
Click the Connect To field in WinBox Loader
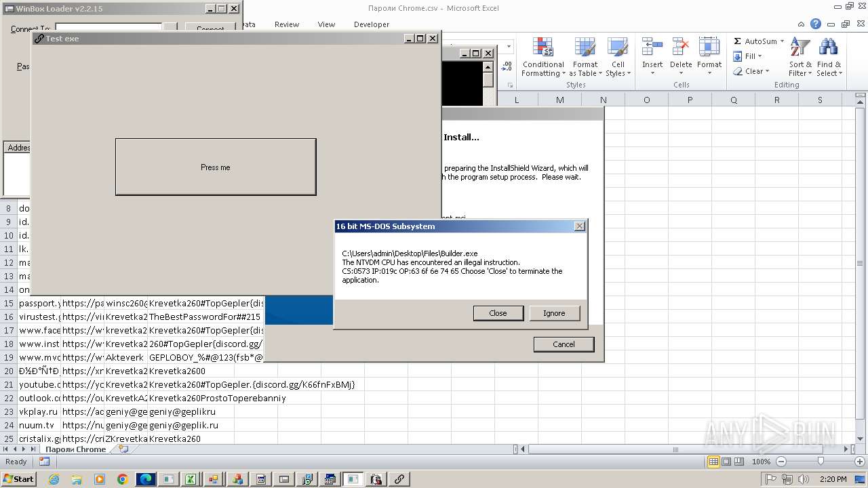pos(108,28)
